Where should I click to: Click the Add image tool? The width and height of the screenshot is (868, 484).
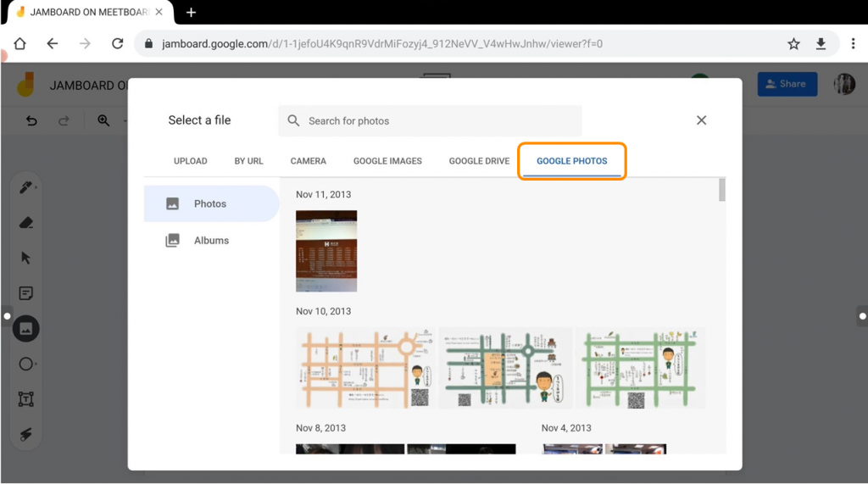click(26, 329)
